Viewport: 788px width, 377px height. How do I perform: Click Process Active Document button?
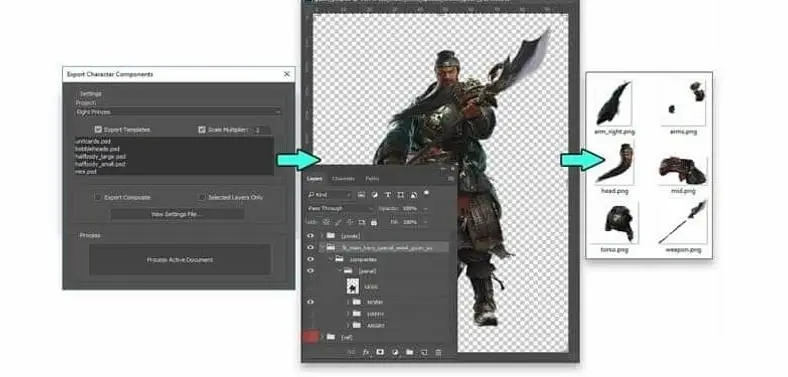coord(180,260)
